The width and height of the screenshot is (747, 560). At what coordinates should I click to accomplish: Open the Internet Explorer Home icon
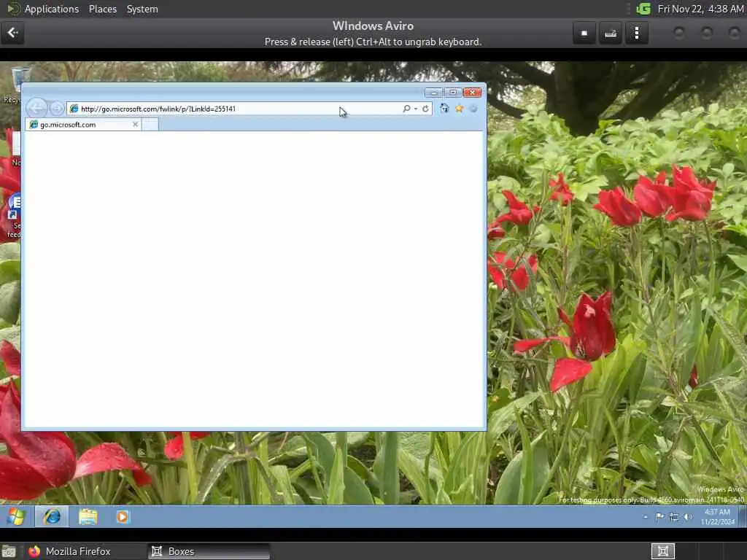point(444,109)
